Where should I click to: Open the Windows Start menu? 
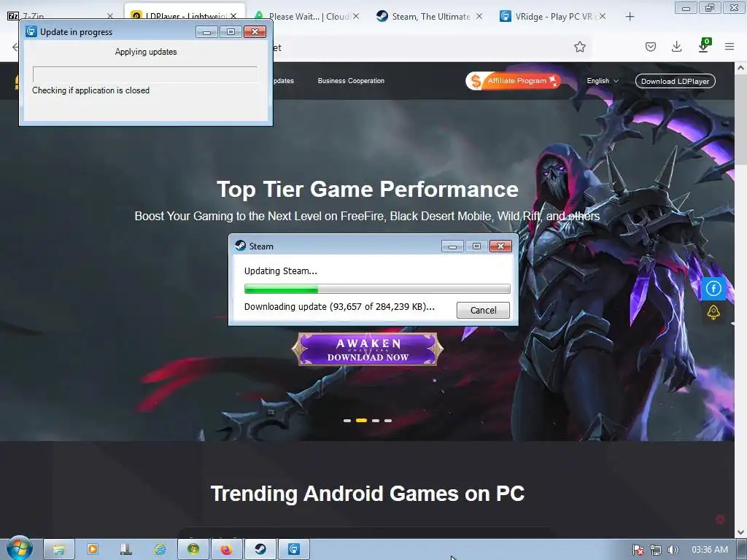19,548
